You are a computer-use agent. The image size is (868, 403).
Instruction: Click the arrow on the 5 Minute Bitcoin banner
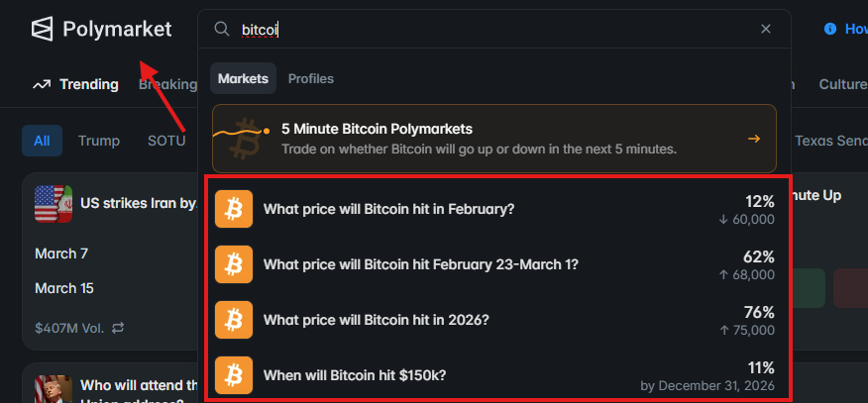(754, 139)
